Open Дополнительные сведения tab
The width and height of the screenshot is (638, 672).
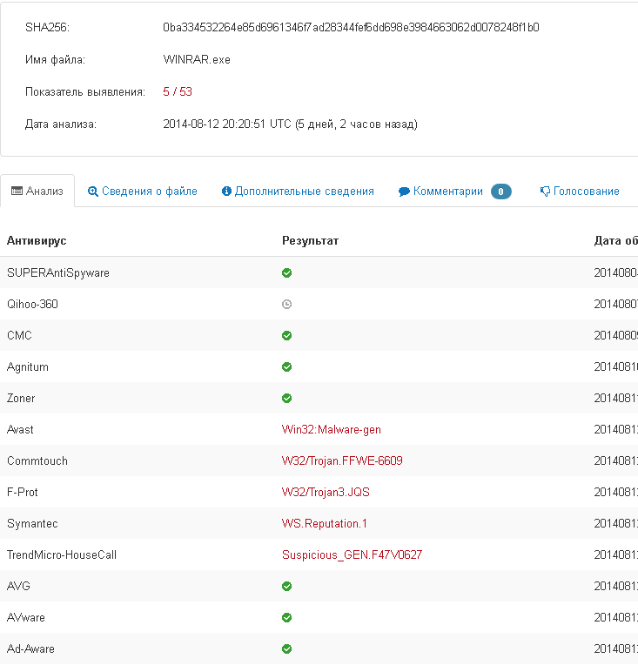click(x=298, y=192)
